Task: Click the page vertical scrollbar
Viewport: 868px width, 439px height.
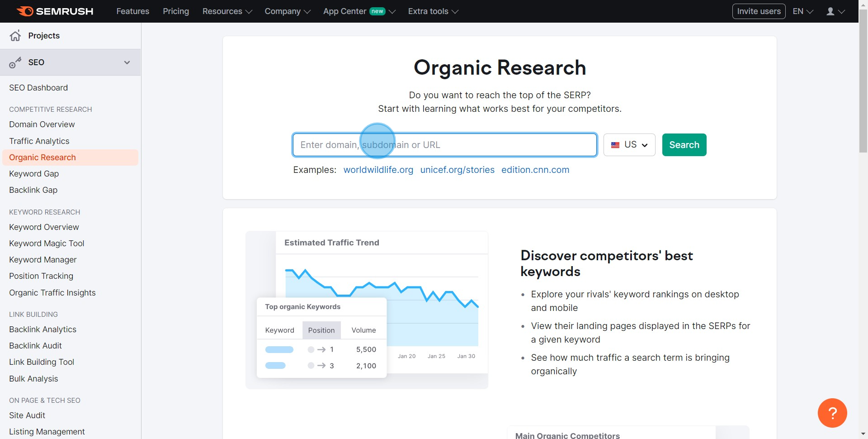Action: [863, 81]
